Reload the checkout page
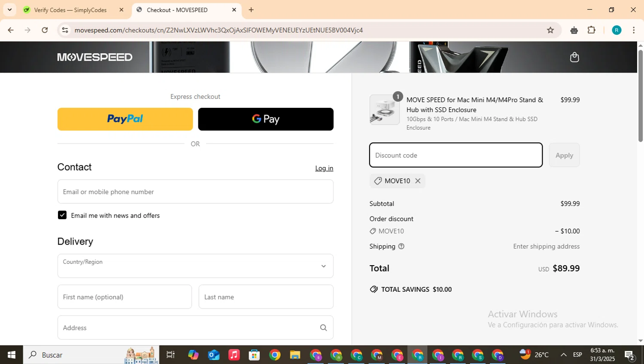The width and height of the screenshot is (644, 364). [x=45, y=30]
